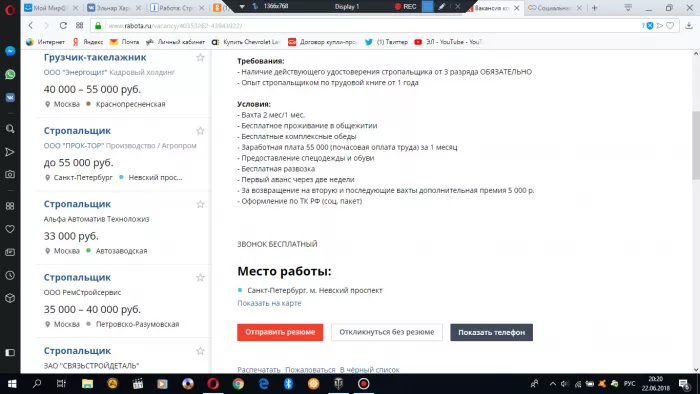700x394 pixels.
Task: Open the sidebar search icon
Action: click(x=10, y=129)
